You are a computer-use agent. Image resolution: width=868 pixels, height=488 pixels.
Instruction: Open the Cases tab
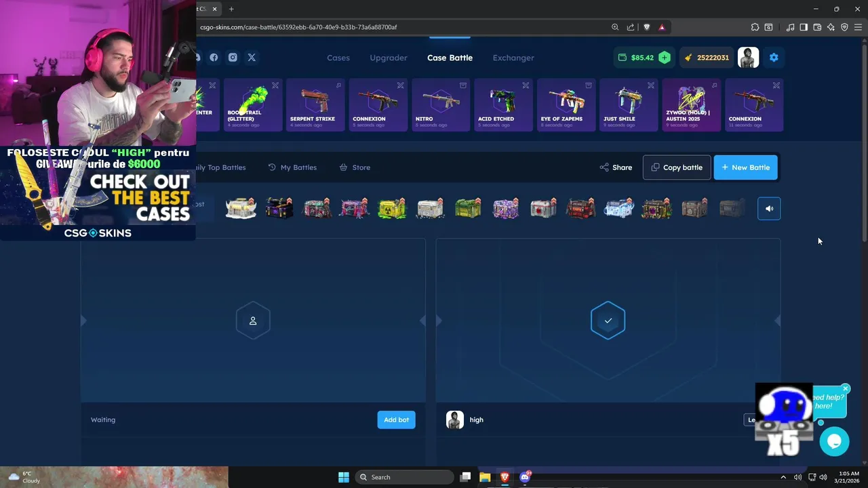point(338,58)
